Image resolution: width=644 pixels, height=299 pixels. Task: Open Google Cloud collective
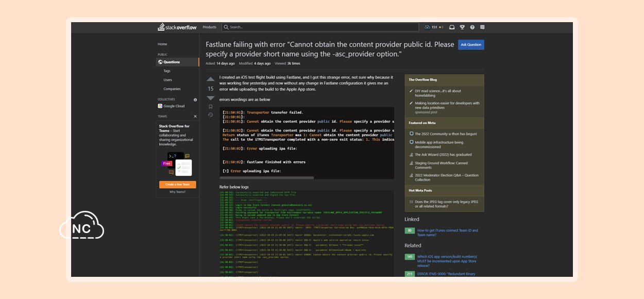(171, 106)
